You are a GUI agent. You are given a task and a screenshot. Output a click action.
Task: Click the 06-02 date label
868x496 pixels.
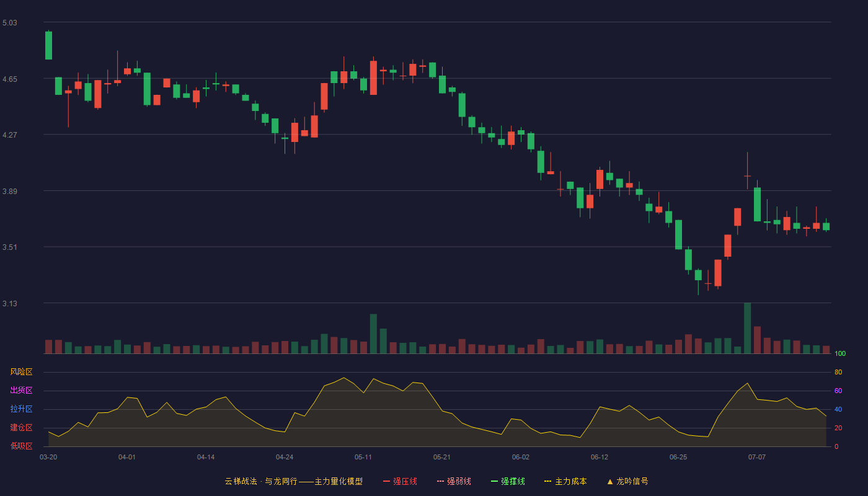[x=521, y=457]
